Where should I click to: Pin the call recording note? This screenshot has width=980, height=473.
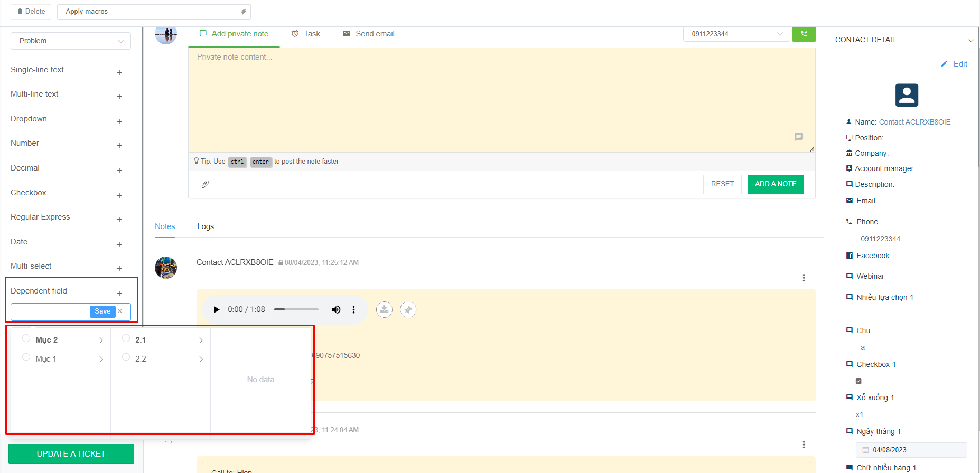coord(408,310)
